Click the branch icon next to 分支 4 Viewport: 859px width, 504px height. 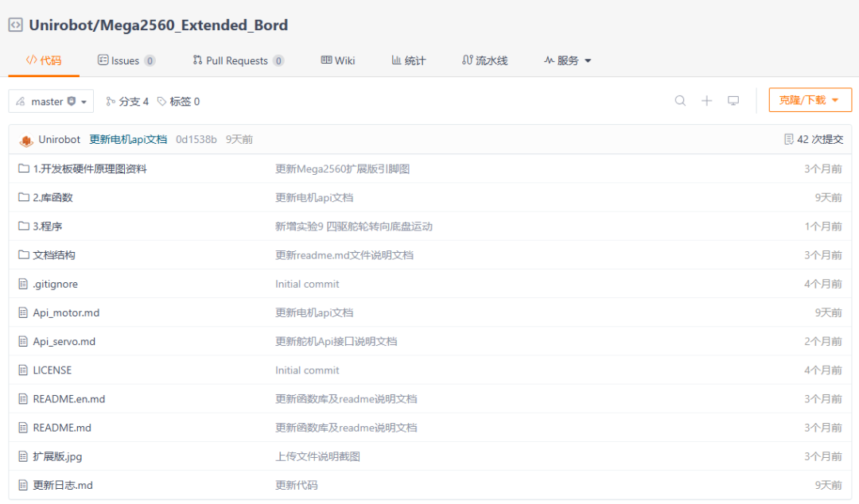[111, 101]
